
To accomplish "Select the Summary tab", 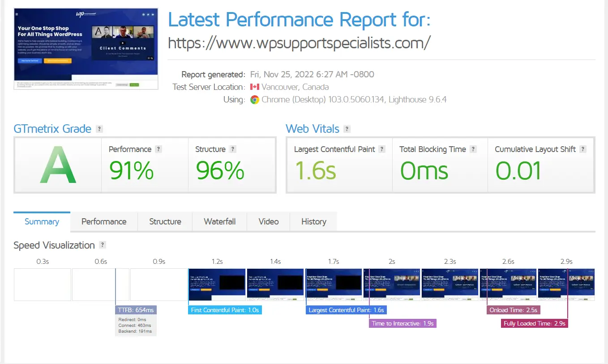I will [42, 222].
